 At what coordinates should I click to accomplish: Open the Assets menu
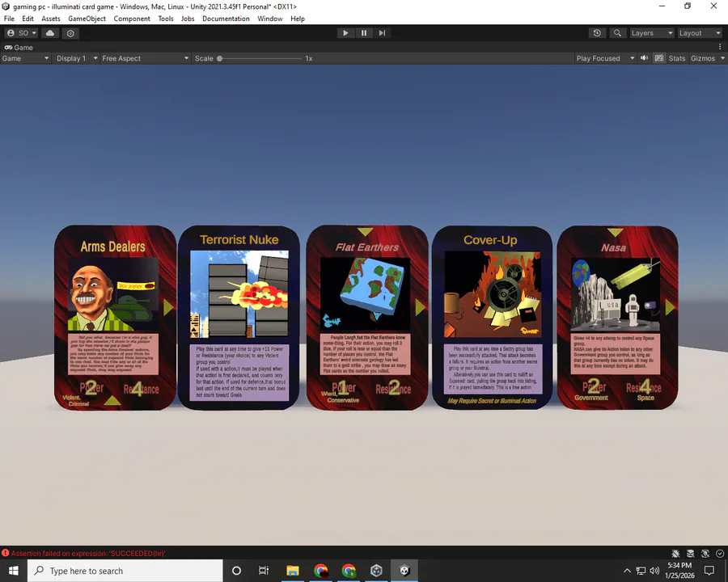coord(51,19)
